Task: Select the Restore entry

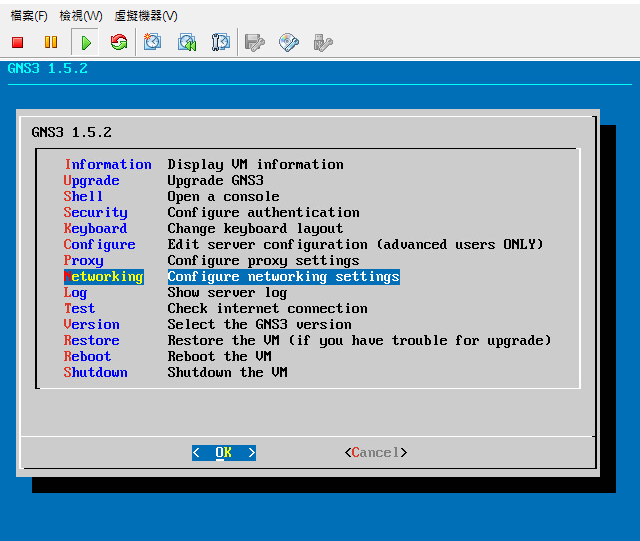Action: (x=91, y=341)
